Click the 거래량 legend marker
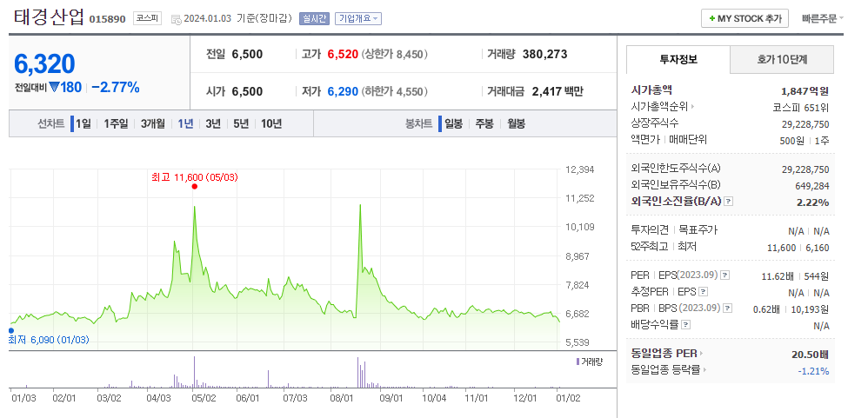This screenshot has width=868, height=418. [x=578, y=362]
